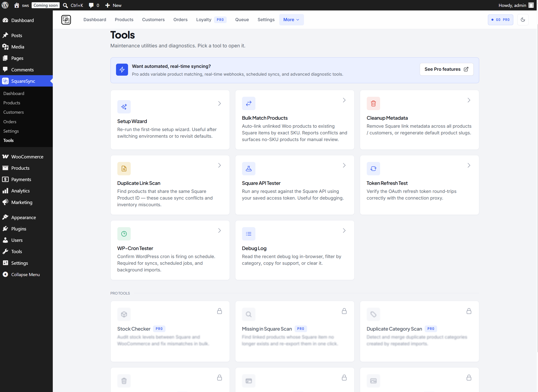The image size is (538, 392).
Task: Open Bulk Match Products via its chevron
Action: coord(344,100)
